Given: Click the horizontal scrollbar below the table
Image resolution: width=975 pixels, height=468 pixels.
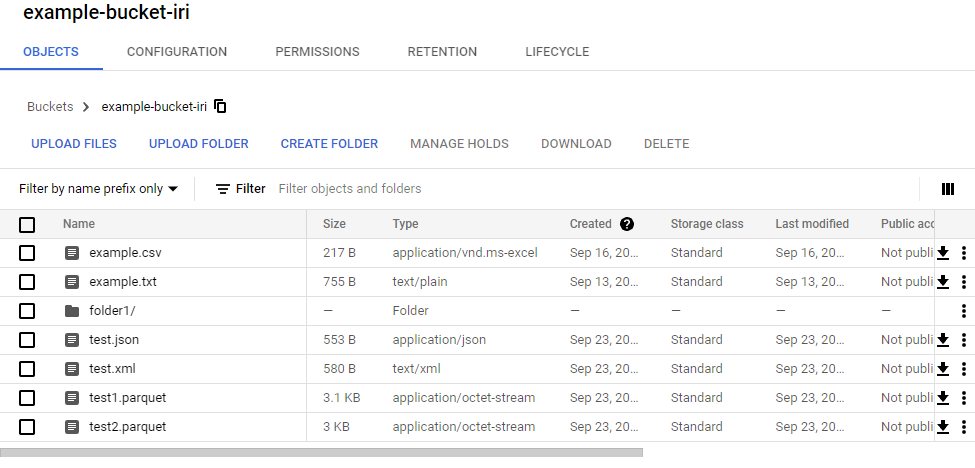Looking at the screenshot, I should click(321, 452).
